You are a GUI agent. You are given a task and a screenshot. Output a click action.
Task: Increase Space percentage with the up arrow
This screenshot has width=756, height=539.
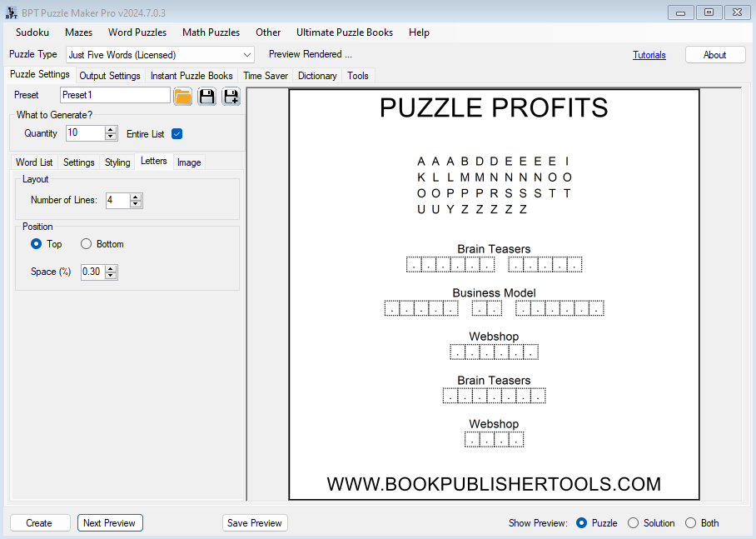point(112,268)
